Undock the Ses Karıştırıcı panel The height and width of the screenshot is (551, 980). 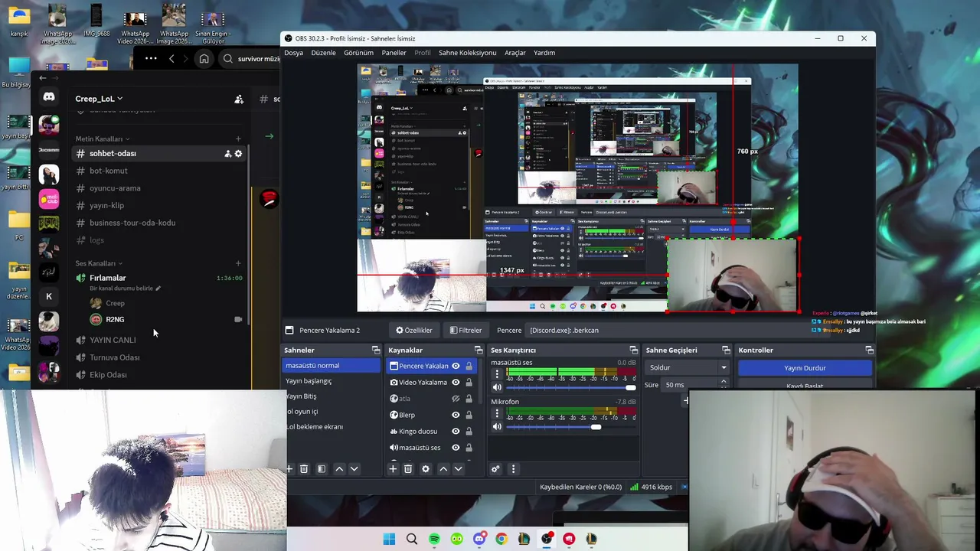(633, 350)
